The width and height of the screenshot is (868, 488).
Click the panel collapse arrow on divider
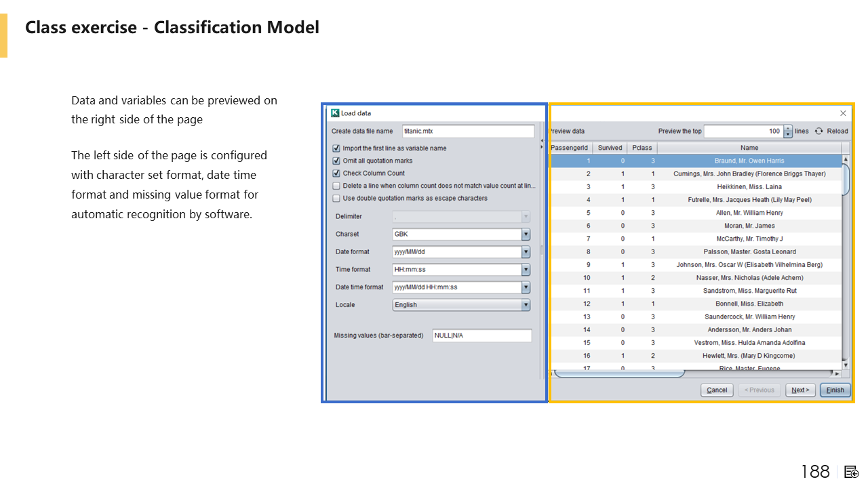[x=541, y=144]
